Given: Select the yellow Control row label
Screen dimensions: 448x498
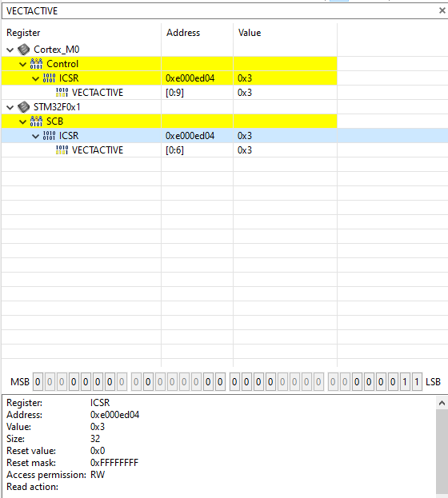Looking at the screenshot, I should (x=62, y=64).
